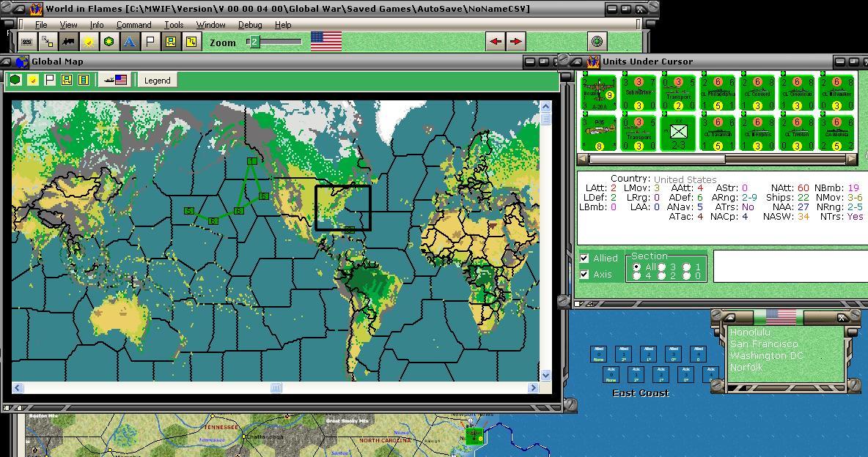
Task: Select the CL Milwaukee ship counter
Action: tap(837, 92)
